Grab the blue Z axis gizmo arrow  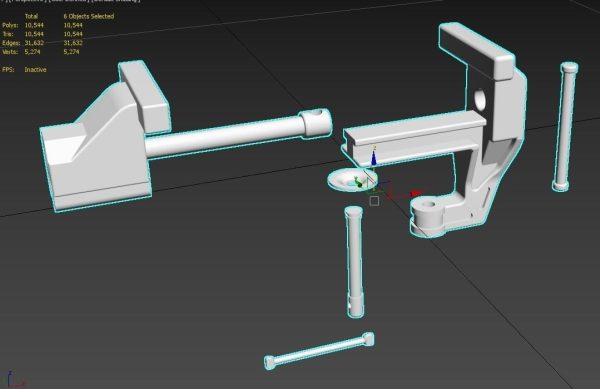tap(374, 158)
